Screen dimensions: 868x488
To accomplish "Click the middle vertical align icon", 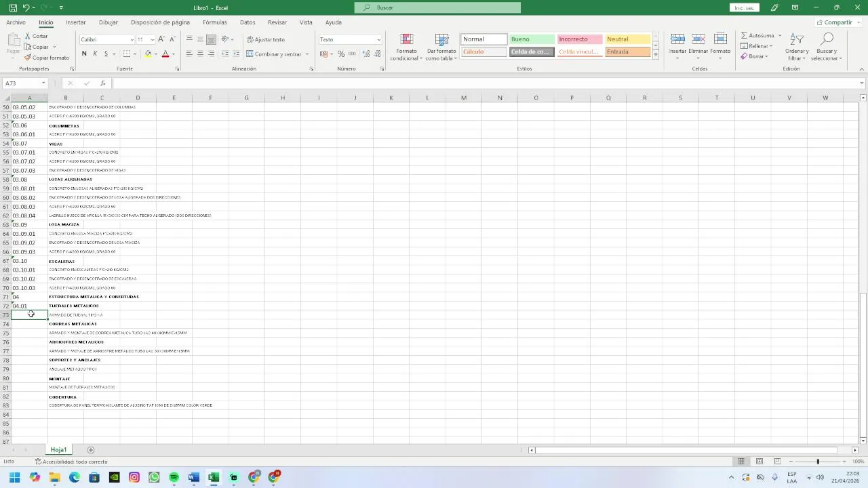I will point(200,39).
